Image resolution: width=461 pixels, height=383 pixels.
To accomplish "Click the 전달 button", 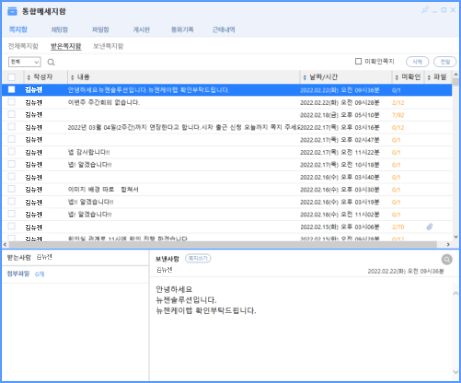I will click(x=445, y=62).
